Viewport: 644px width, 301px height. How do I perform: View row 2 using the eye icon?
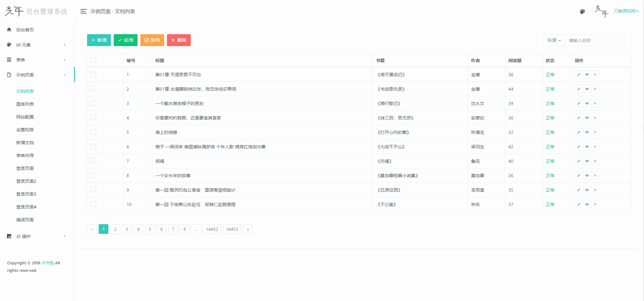pos(587,89)
